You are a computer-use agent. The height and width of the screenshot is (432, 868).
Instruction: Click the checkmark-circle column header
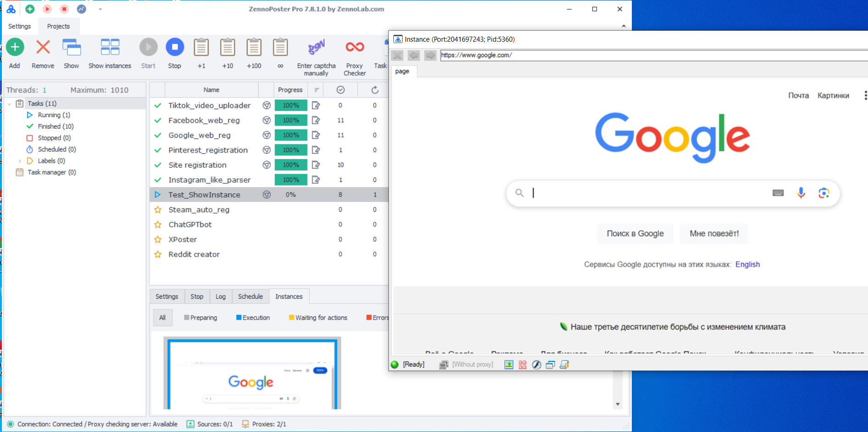click(341, 90)
